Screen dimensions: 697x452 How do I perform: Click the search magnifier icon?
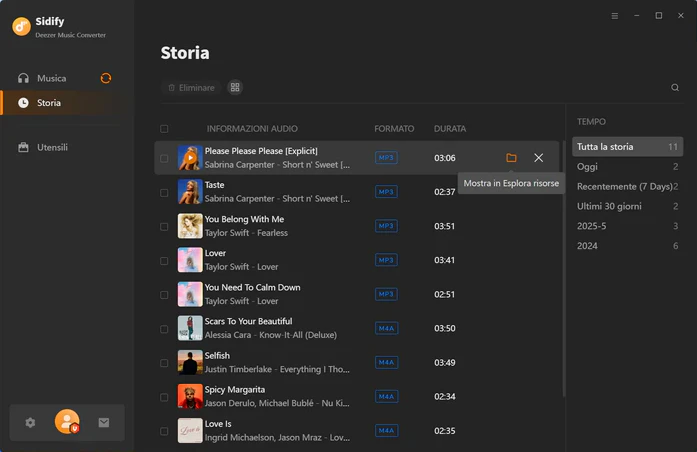pyautogui.click(x=675, y=88)
